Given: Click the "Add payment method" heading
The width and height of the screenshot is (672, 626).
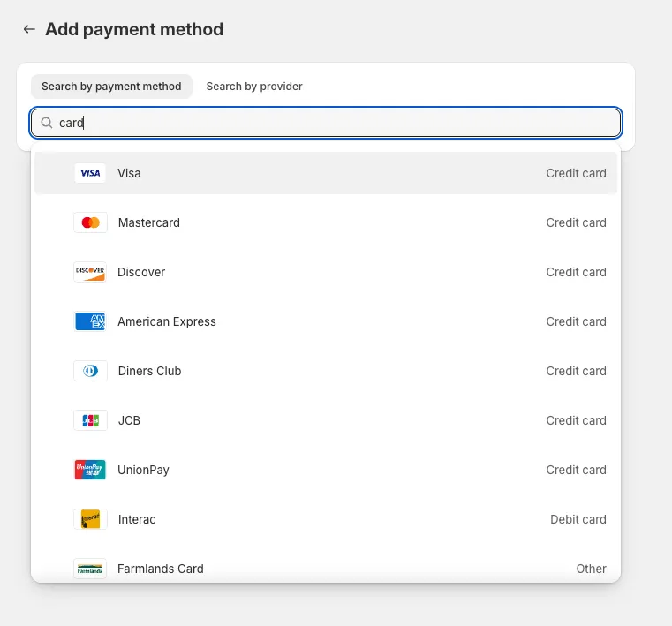Looking at the screenshot, I should (x=134, y=29).
